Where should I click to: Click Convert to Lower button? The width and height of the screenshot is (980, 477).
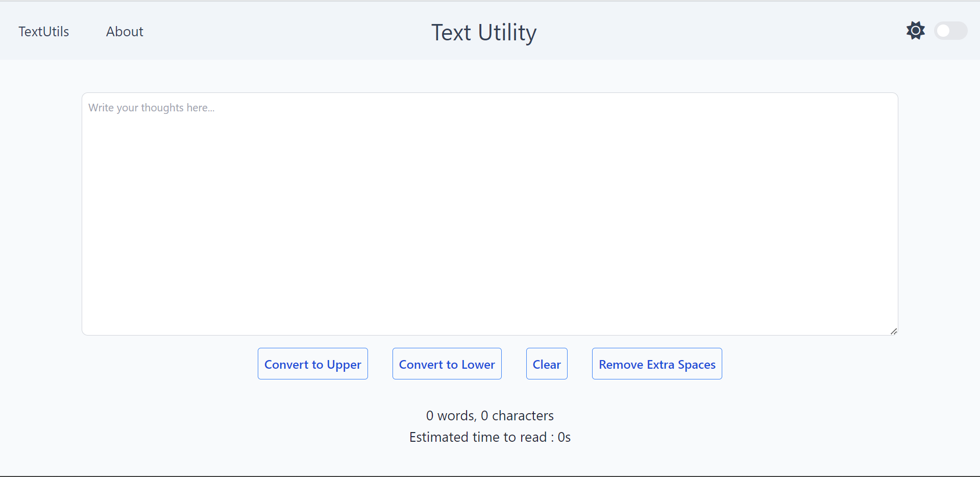(x=447, y=364)
